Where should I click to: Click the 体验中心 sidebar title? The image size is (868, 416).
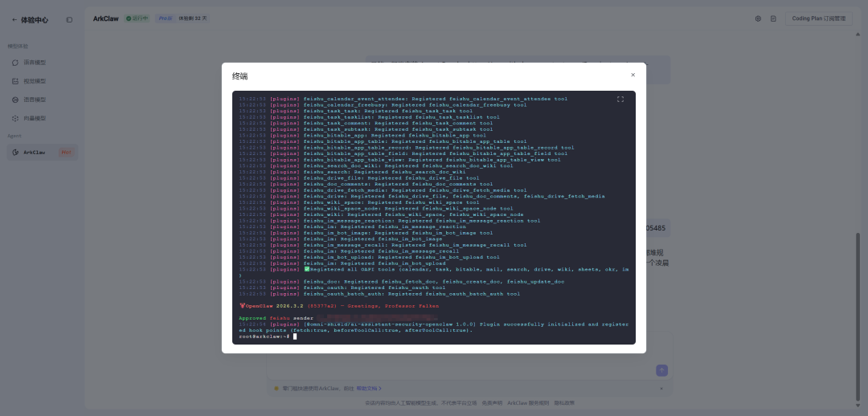pos(35,20)
